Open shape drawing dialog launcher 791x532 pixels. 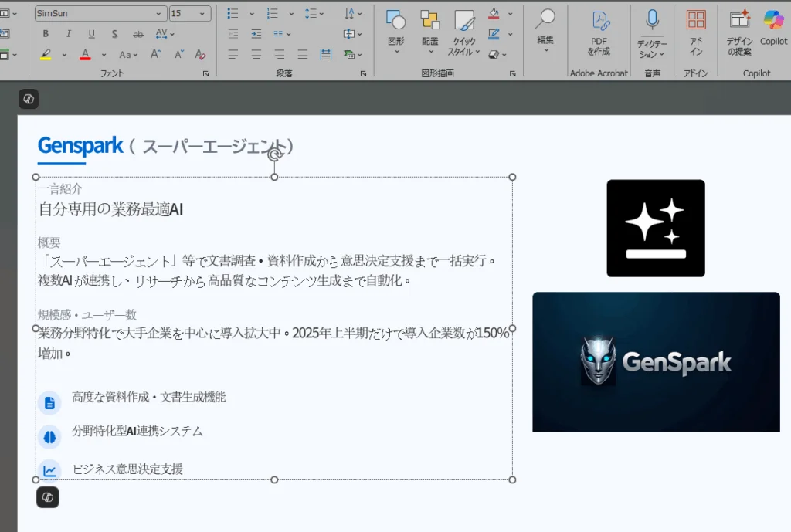click(513, 73)
